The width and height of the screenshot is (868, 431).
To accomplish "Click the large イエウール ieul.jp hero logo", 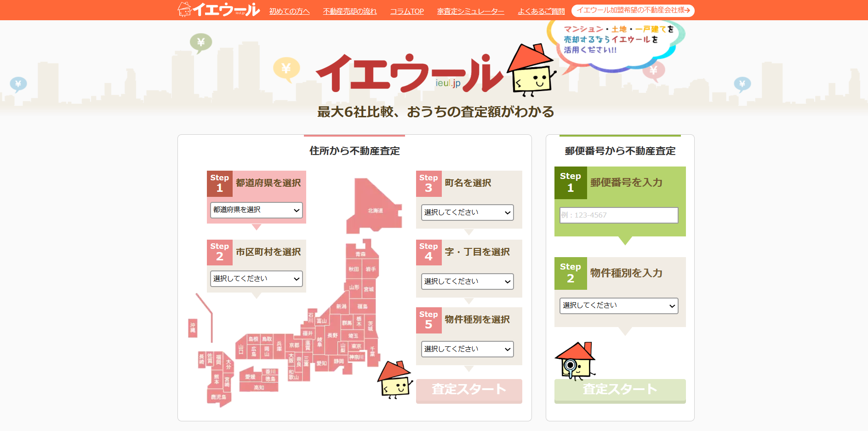I will 410,74.
